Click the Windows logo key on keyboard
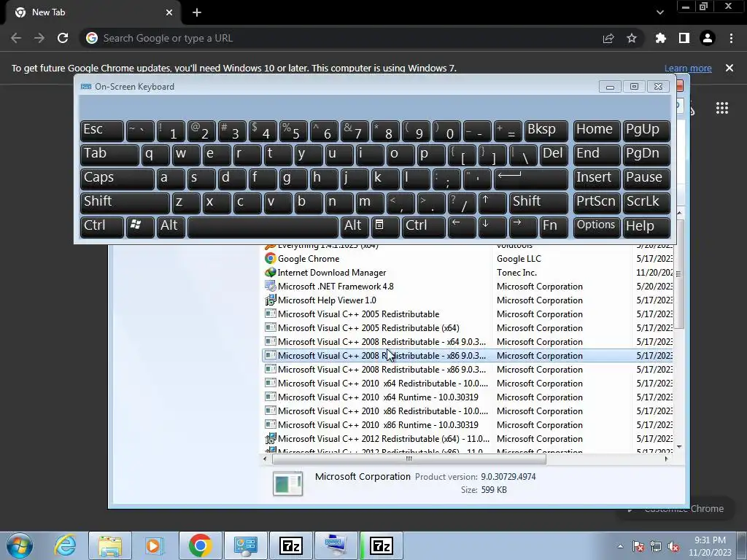This screenshot has height=560, width=747. point(140,227)
